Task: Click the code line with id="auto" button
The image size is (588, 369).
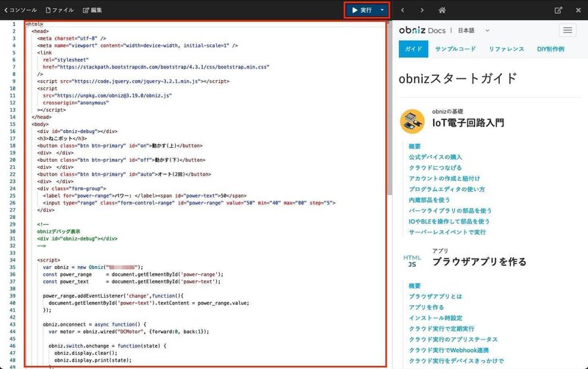Action: [124, 174]
